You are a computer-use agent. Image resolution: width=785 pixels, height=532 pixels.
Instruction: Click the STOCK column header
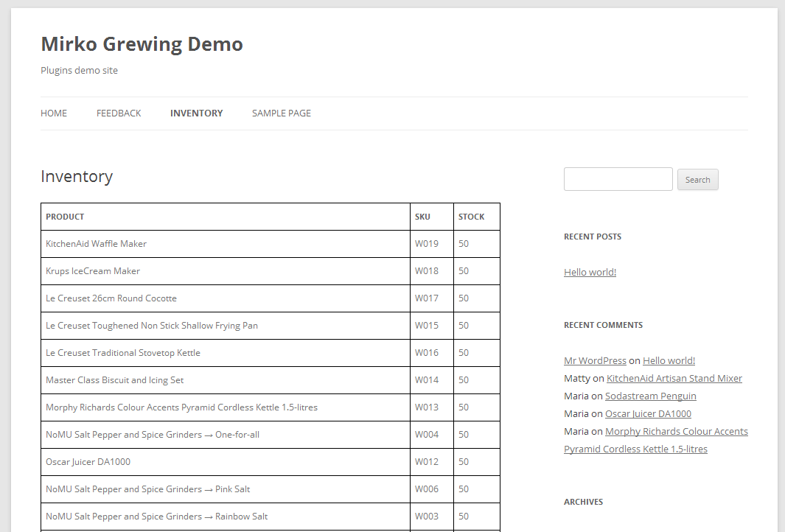477,217
